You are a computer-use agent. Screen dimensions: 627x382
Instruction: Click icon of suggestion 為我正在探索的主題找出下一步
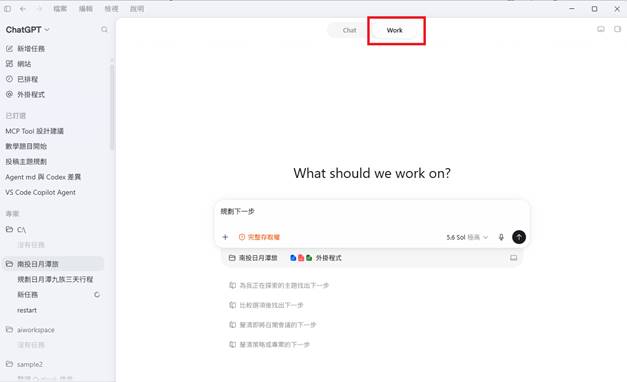232,285
